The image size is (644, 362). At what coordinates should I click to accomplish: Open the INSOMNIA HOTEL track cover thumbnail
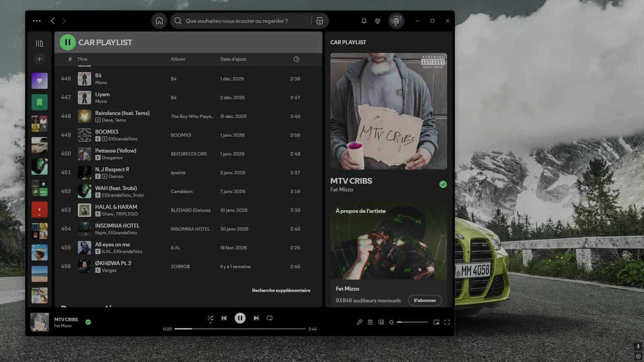[85, 229]
